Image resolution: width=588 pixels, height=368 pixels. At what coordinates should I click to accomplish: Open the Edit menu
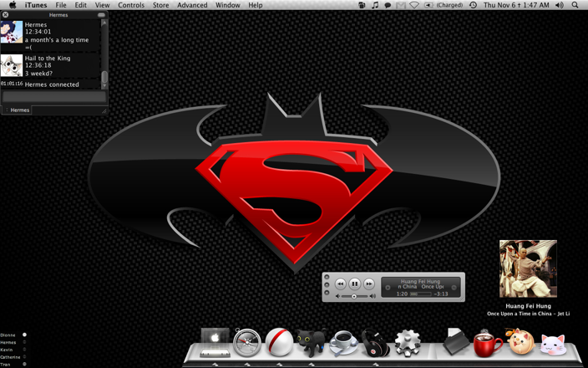[x=81, y=5]
